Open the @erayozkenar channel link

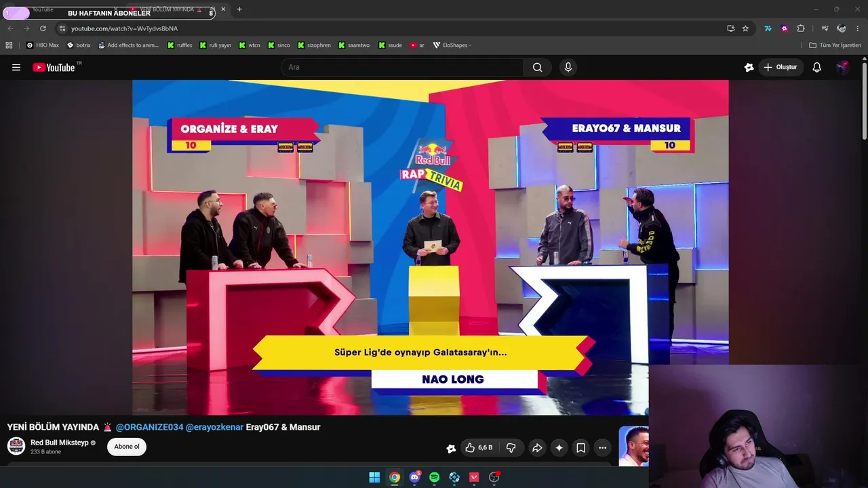tap(214, 427)
